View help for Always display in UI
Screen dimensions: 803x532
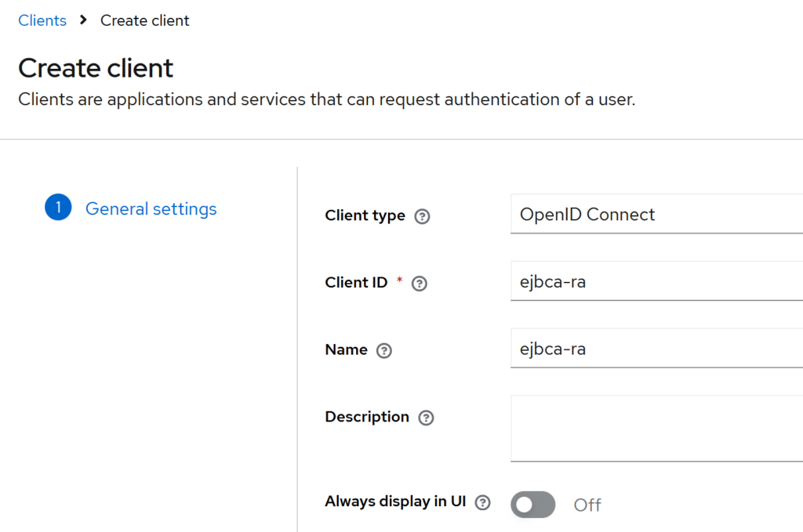[x=483, y=503]
